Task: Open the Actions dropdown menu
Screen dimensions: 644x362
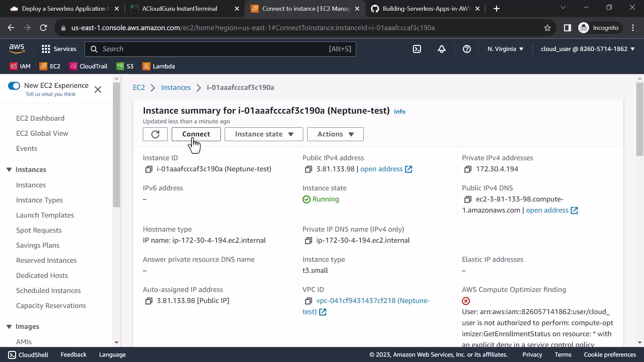Action: pyautogui.click(x=335, y=134)
